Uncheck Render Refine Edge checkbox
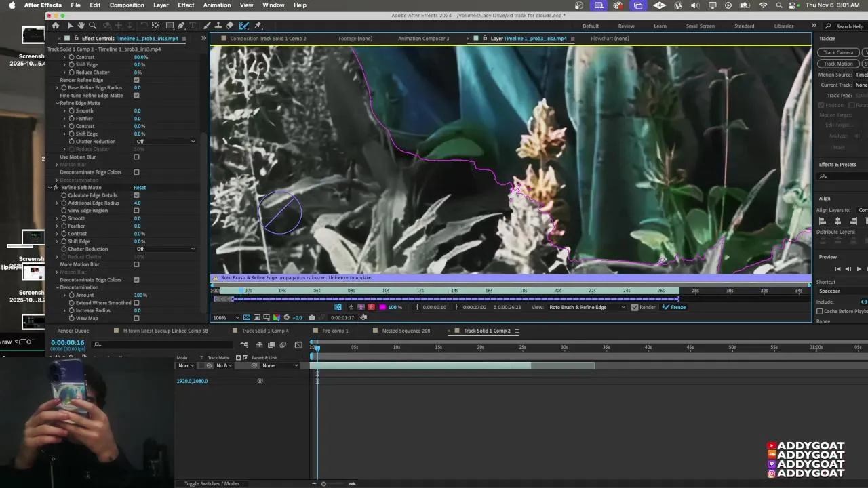Screen dimensions: 868x488 click(136, 80)
